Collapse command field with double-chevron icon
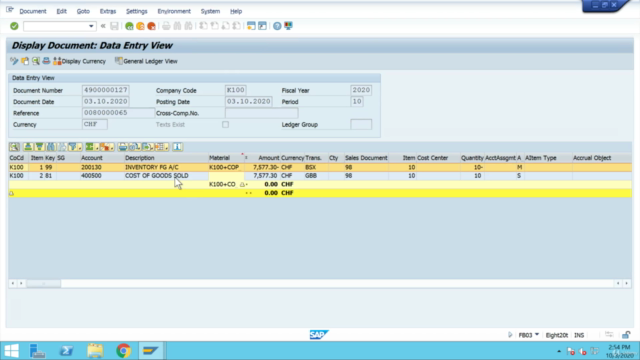Screen dimensions: 640x360 (103, 26)
